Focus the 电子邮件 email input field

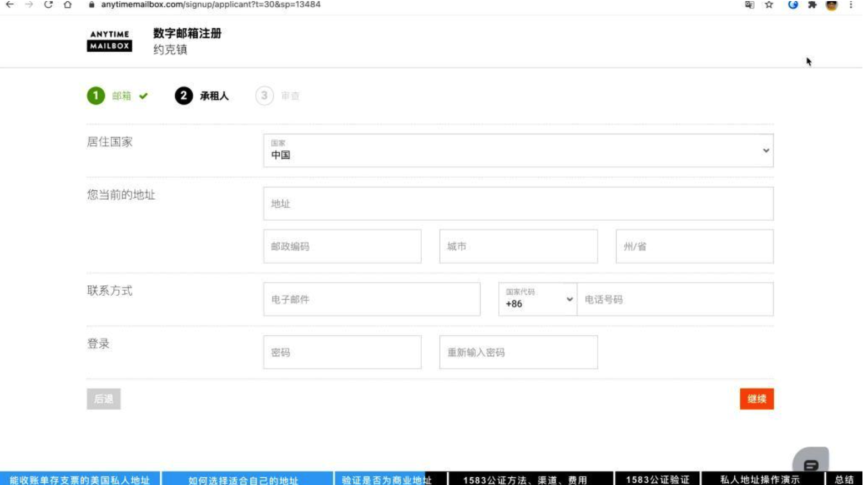[x=371, y=299]
